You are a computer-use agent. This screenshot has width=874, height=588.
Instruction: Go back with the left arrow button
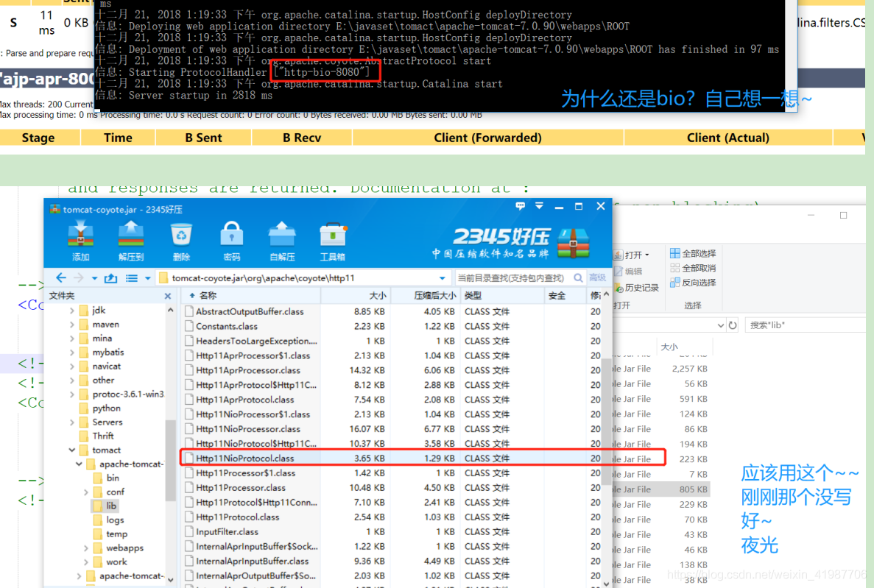coord(61,277)
